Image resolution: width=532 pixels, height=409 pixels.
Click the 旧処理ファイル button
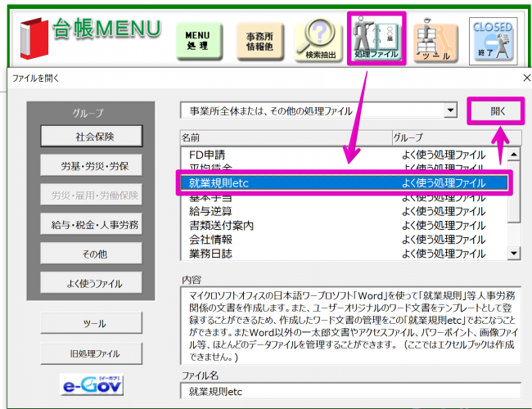pos(92,353)
